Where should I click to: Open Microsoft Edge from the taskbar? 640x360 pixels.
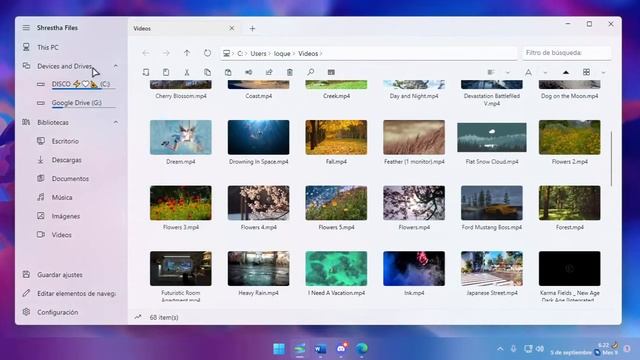361,349
